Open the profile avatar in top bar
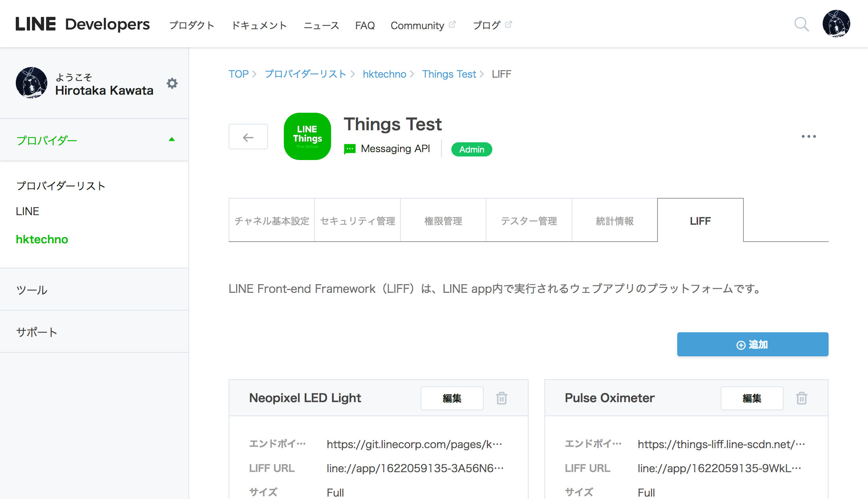This screenshot has height=499, width=868. coord(836,24)
